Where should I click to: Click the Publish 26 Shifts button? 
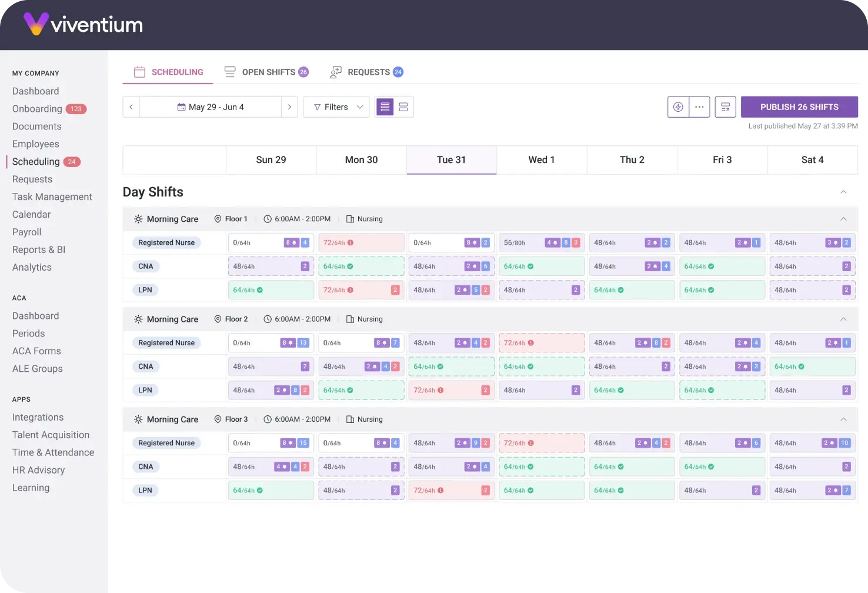point(799,107)
